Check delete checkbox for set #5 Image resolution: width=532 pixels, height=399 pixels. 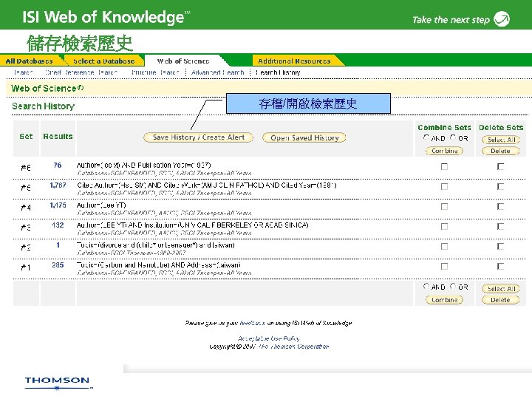point(500,187)
